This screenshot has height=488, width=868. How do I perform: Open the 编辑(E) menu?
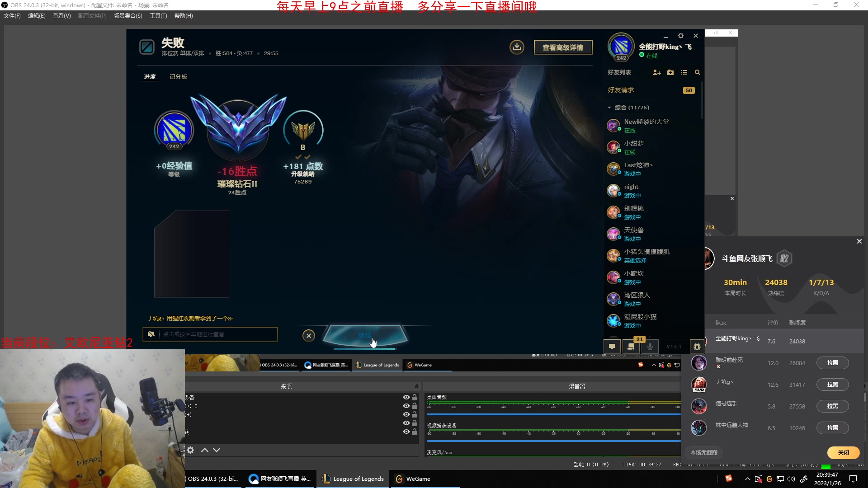coord(37,16)
